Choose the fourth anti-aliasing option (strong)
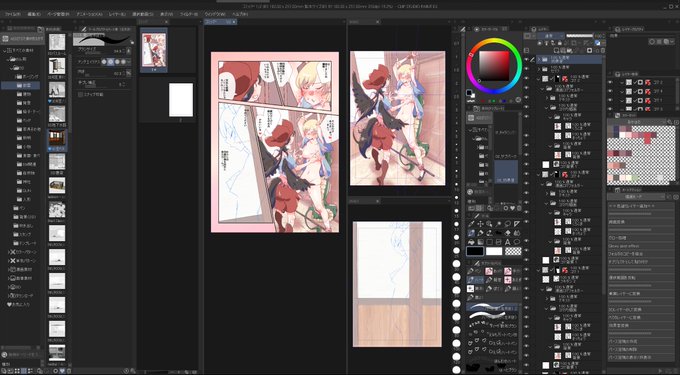Viewport: 680px width, 375px height. tap(124, 62)
